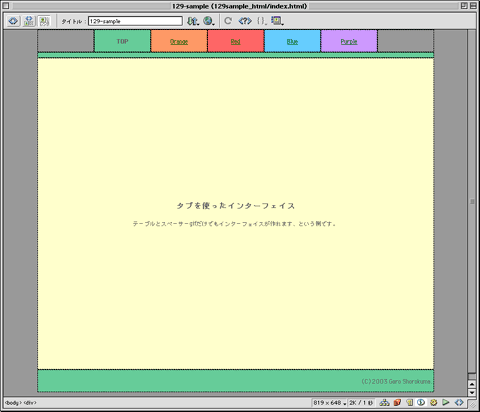Screen dimensions: 480x412
Task: Open Preview in Browser globe menu
Action: pos(209,21)
